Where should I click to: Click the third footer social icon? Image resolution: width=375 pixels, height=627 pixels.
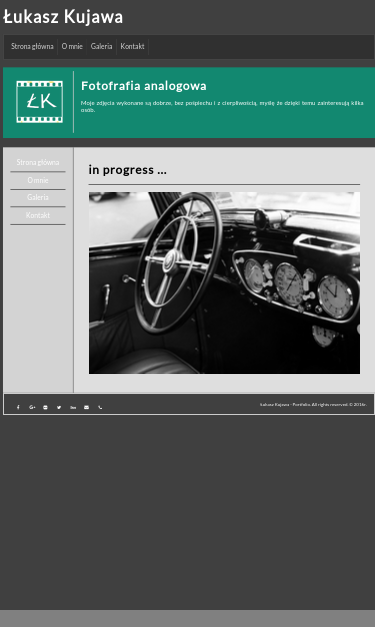45,407
